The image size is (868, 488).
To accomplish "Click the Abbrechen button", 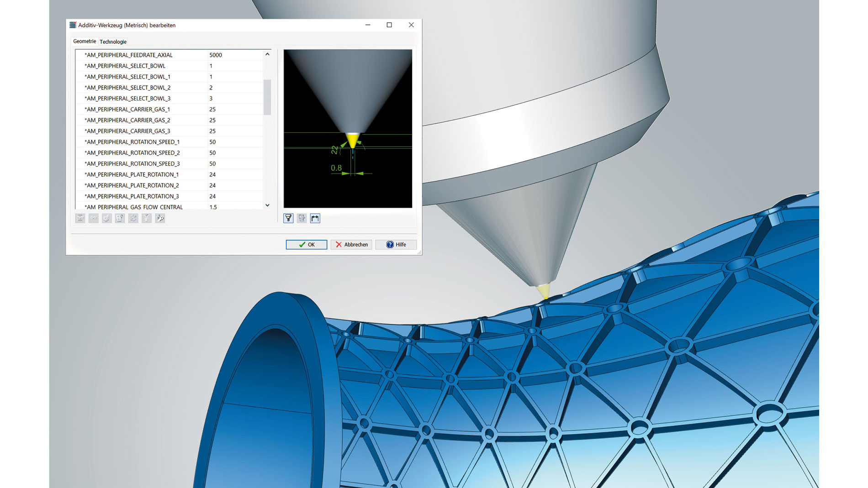I will click(x=351, y=245).
